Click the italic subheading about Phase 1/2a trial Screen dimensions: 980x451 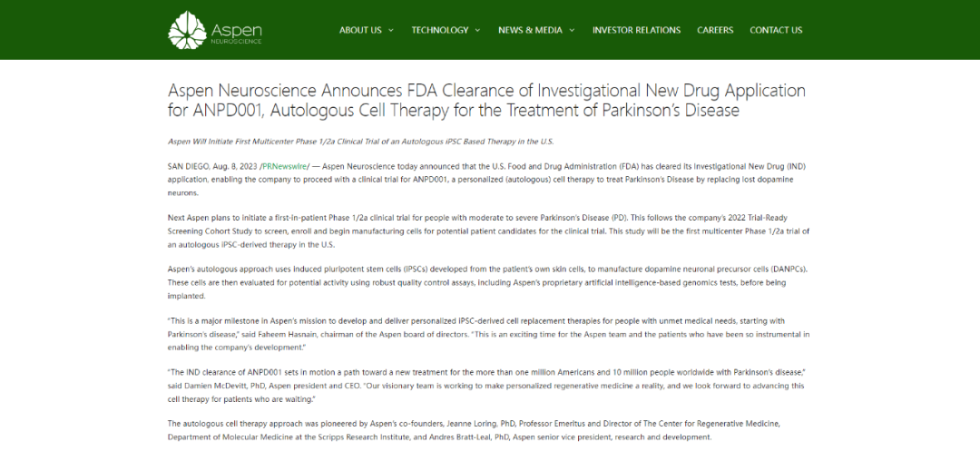coord(360,142)
